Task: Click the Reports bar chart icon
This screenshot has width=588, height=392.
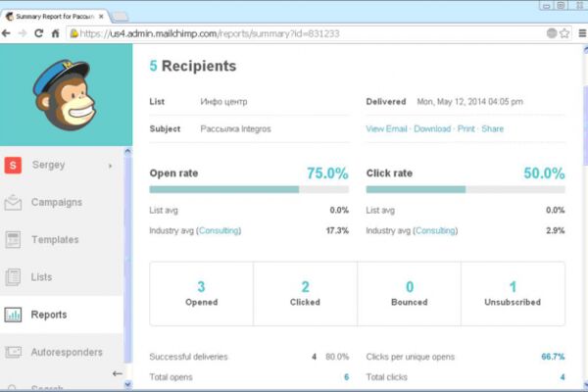Action: [x=13, y=315]
